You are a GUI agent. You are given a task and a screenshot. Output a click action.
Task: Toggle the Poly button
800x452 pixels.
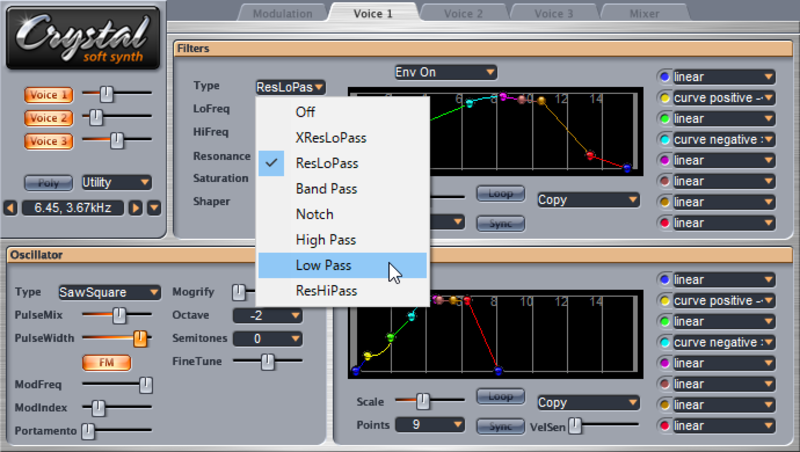point(48,183)
